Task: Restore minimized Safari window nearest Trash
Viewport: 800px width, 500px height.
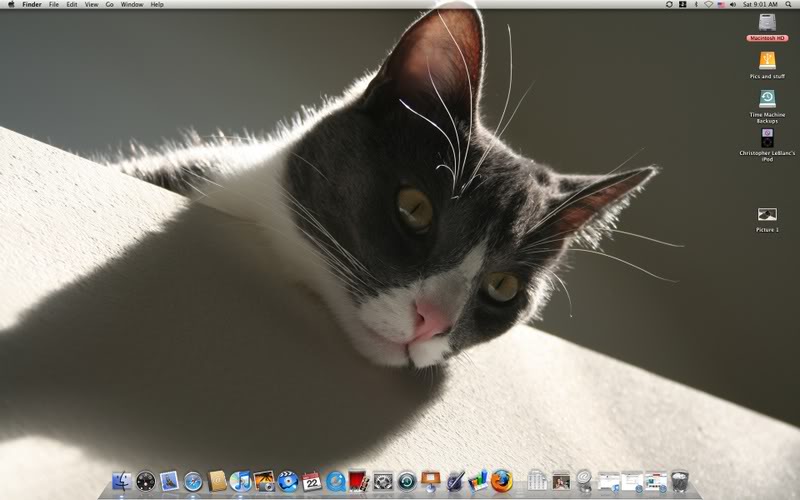Action: point(656,482)
